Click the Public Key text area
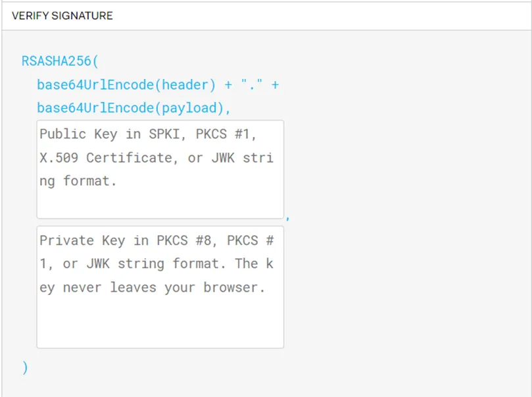Image resolution: width=532 pixels, height=397 pixels. tap(160, 169)
